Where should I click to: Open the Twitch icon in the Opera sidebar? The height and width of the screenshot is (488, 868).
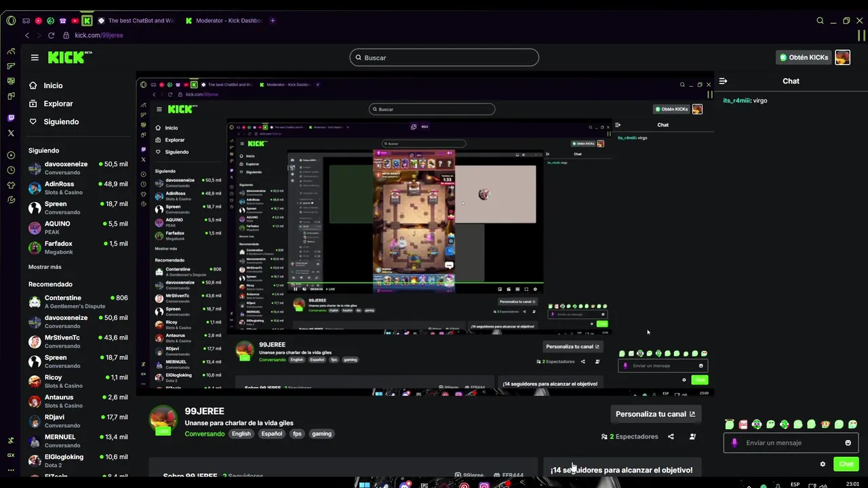pyautogui.click(x=11, y=118)
